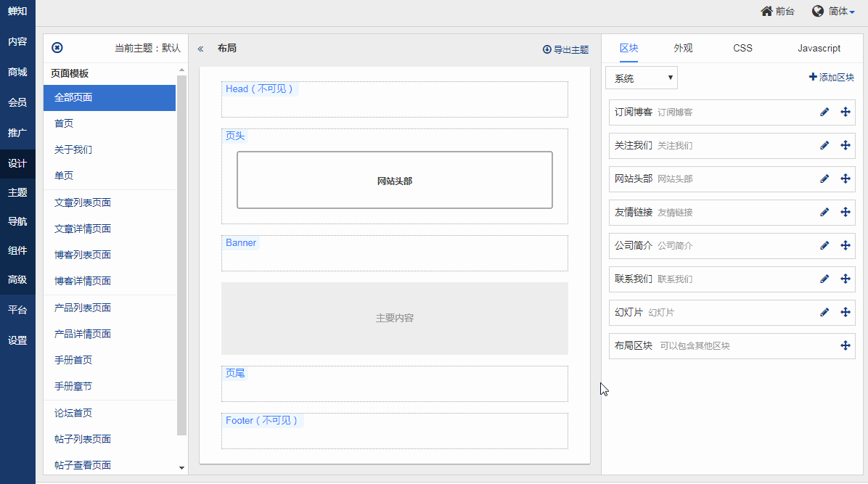Click the pencil edit icon for 订阅博客
This screenshot has width=868, height=484.
824,112
